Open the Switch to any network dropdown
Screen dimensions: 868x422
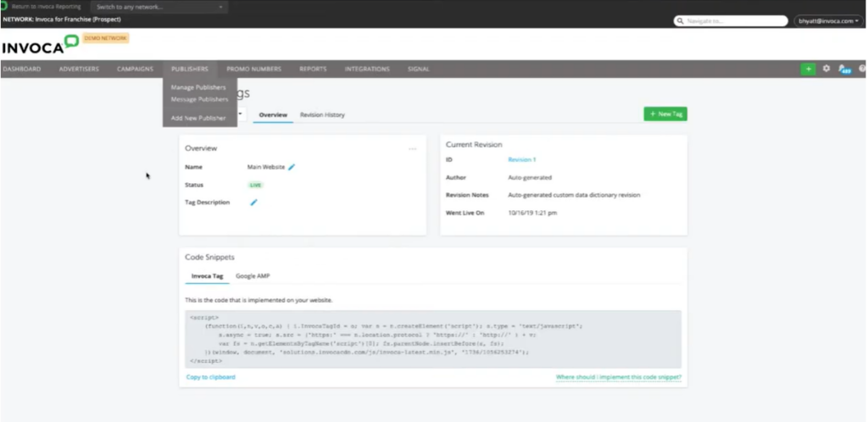[159, 7]
